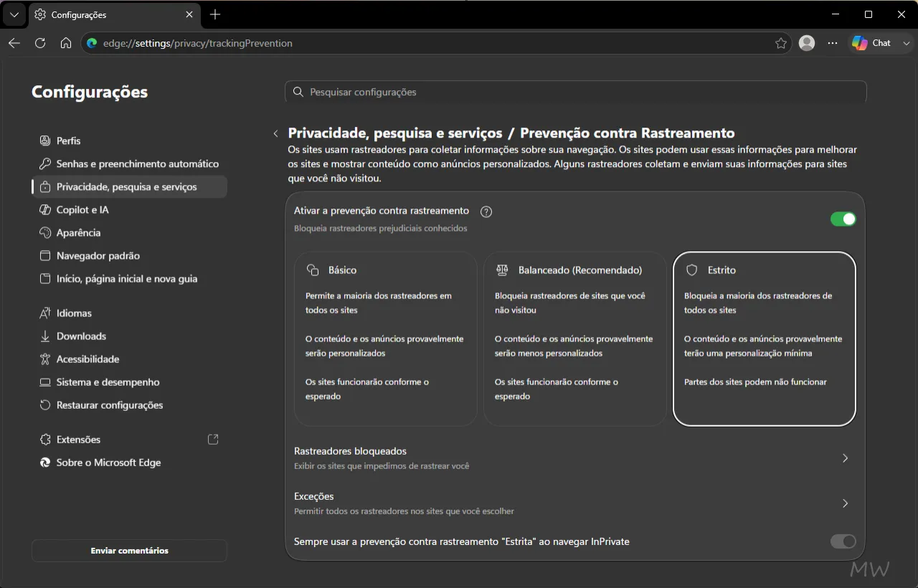Select the Estrito tracking level card

[x=765, y=338]
